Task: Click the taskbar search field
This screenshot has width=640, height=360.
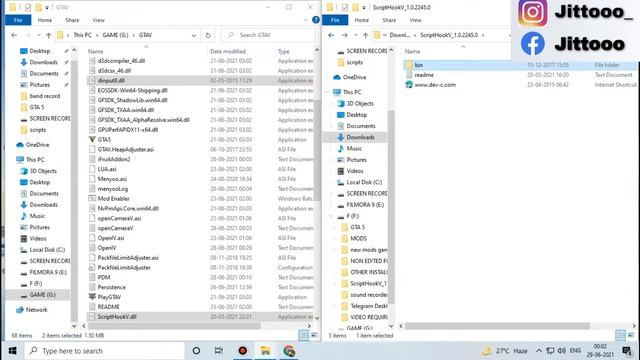Action: [x=105, y=351]
